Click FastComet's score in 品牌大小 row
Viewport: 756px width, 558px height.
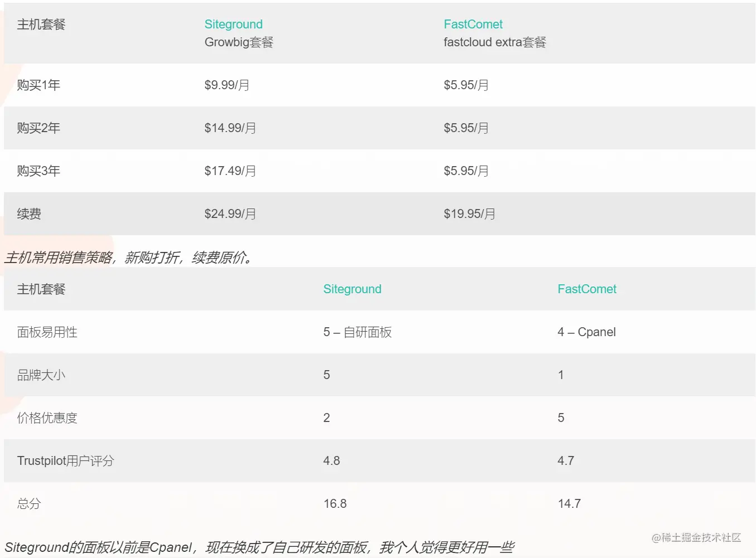point(561,375)
